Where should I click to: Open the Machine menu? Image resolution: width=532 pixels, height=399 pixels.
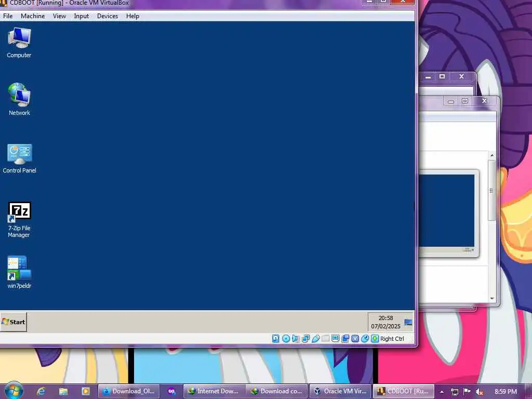[x=33, y=16]
